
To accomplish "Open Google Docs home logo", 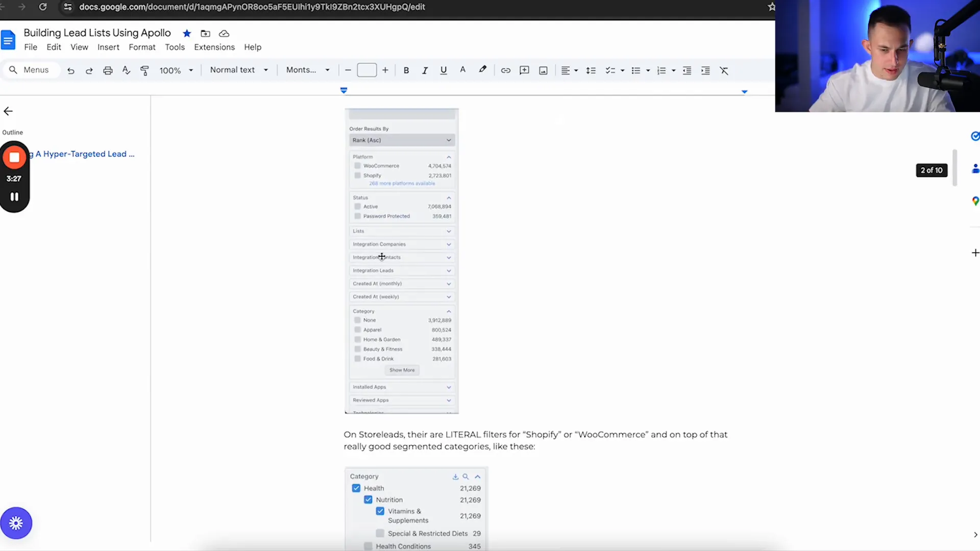I will [x=8, y=40].
